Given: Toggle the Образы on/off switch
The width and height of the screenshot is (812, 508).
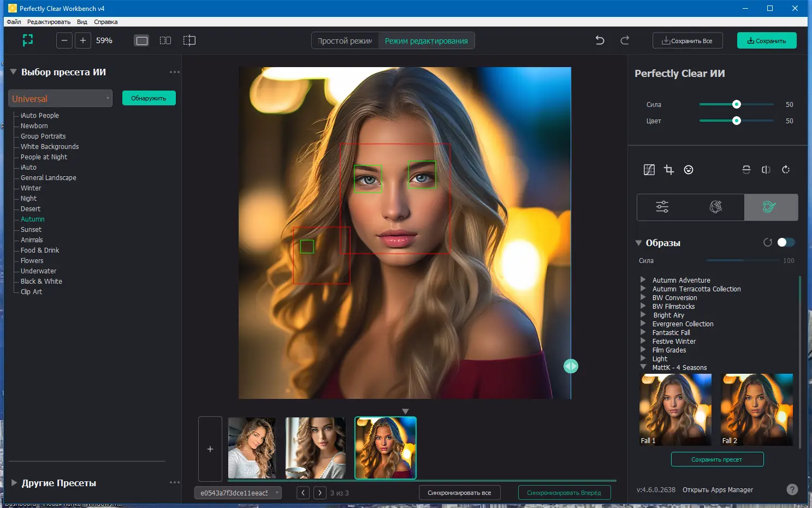Looking at the screenshot, I should coord(786,242).
